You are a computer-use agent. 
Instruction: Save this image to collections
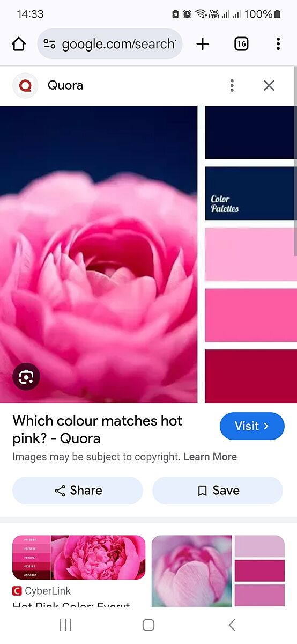click(x=218, y=491)
